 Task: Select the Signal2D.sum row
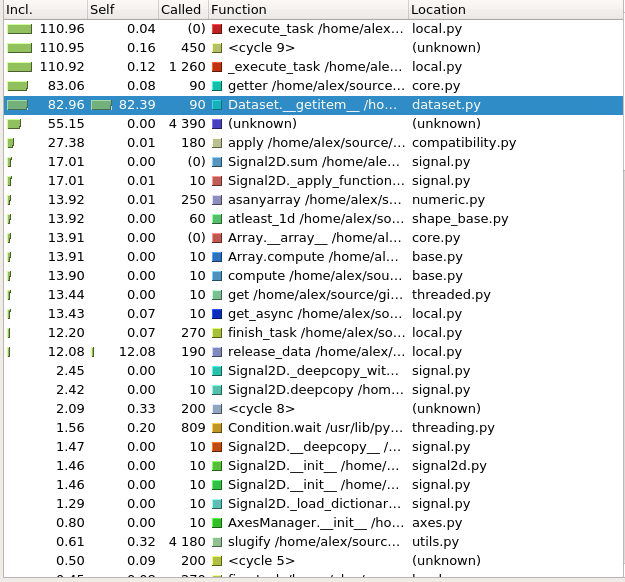pyautogui.click(x=313, y=162)
